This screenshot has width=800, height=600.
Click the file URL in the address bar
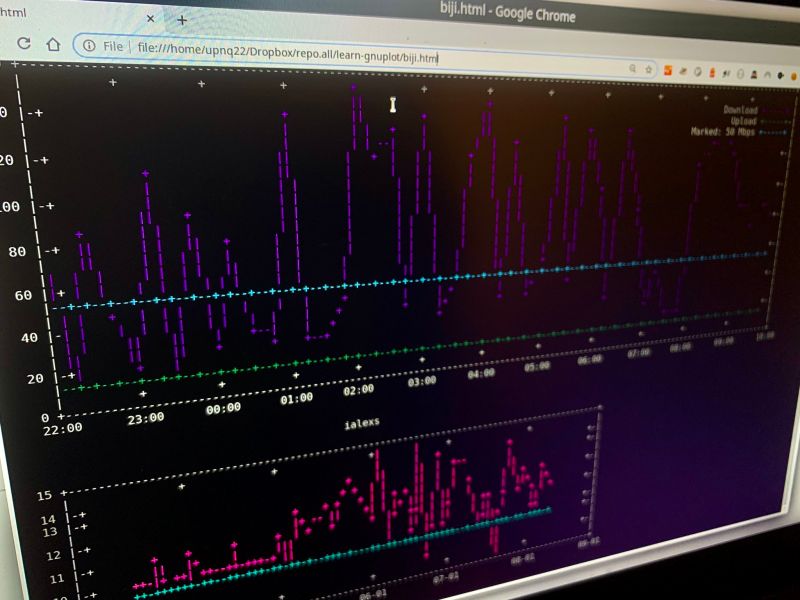pyautogui.click(x=288, y=53)
